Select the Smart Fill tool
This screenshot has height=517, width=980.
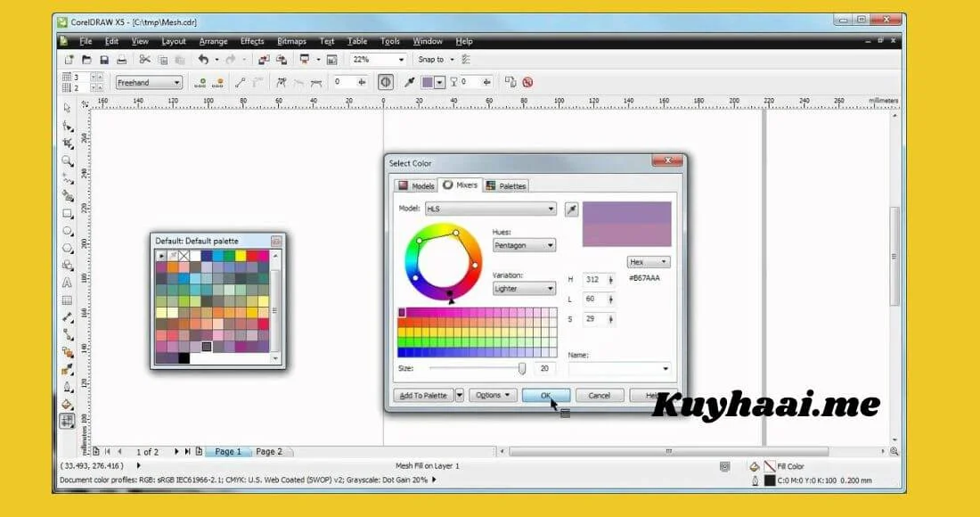(68, 196)
